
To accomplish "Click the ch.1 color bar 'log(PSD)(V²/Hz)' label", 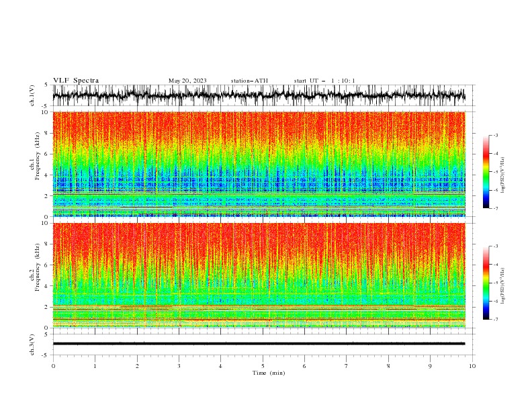I will coord(502,175).
